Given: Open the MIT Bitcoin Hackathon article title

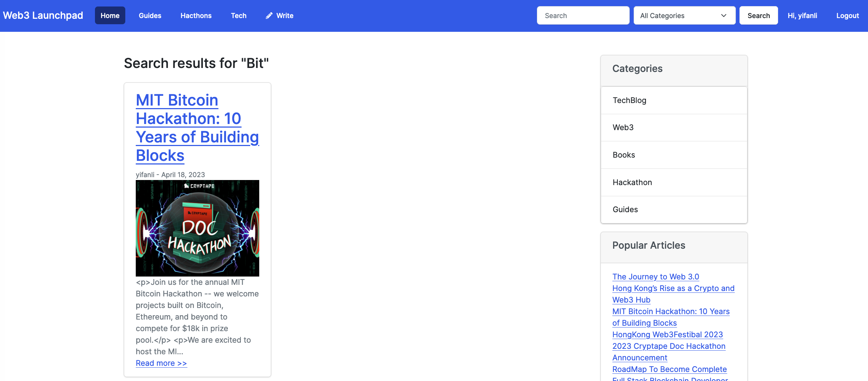Looking at the screenshot, I should click(197, 128).
